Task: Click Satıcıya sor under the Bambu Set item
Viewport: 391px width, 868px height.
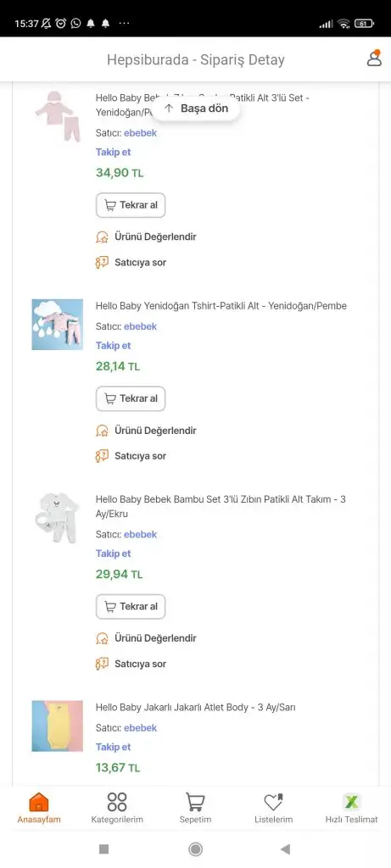Action: click(131, 664)
